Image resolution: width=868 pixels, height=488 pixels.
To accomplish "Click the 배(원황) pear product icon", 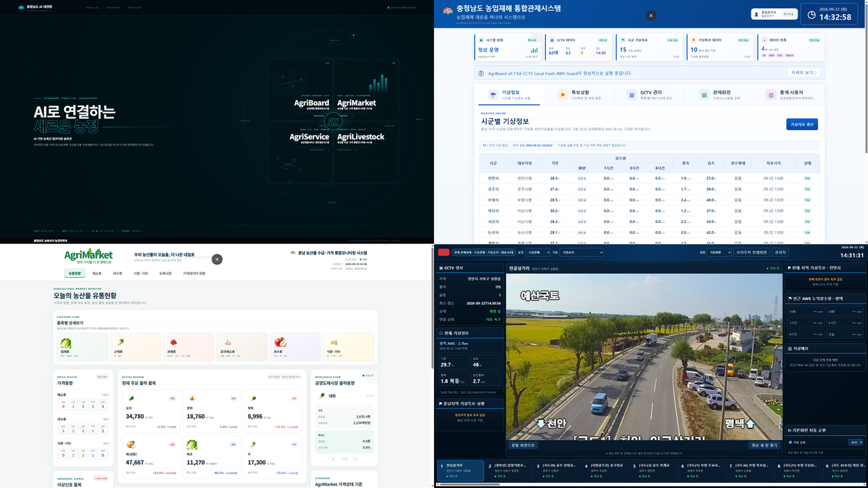I will 132,445.
